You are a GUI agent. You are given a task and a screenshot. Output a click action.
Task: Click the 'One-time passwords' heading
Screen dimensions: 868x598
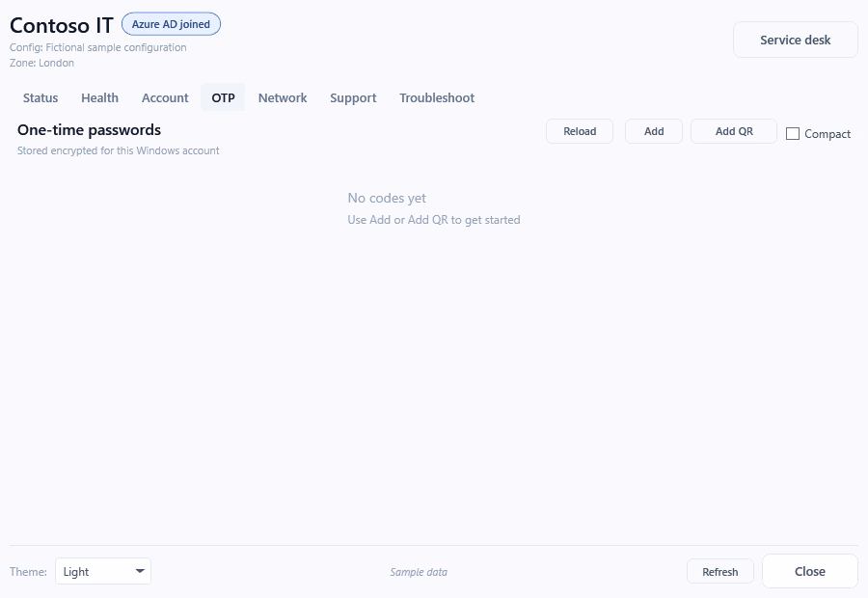pos(89,130)
